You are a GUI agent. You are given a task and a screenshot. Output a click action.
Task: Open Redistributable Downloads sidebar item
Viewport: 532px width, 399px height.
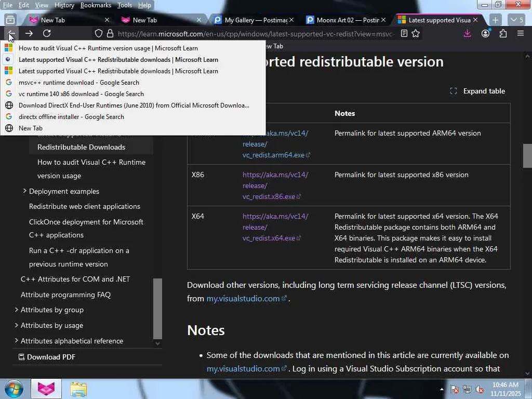81,147
